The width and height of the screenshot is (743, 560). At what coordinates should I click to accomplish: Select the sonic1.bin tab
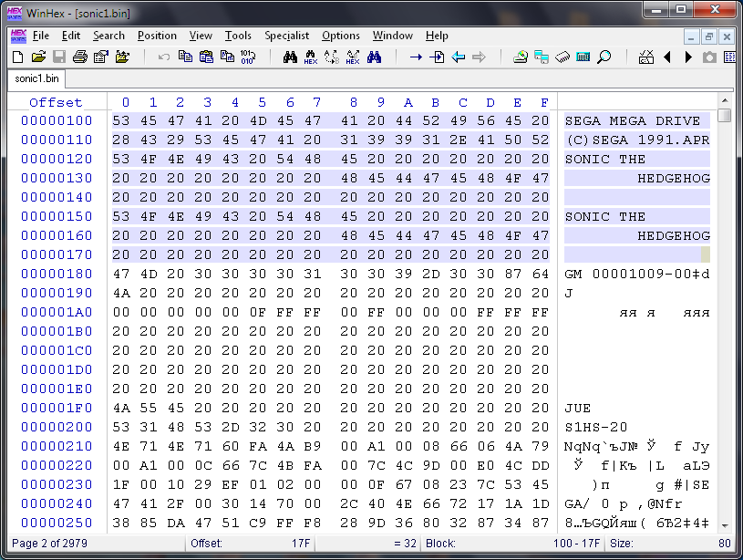tap(36, 78)
